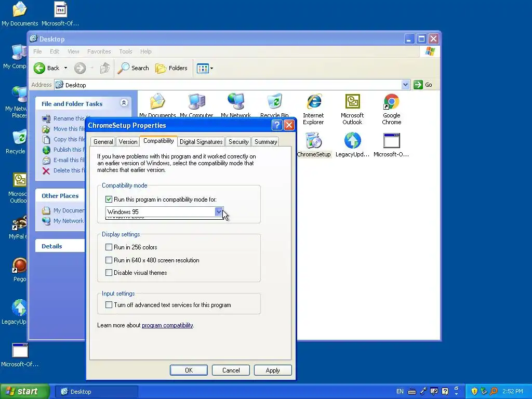Image resolution: width=532 pixels, height=399 pixels.
Task: Collapse the File and Folder Tasks panel
Action: tap(124, 103)
